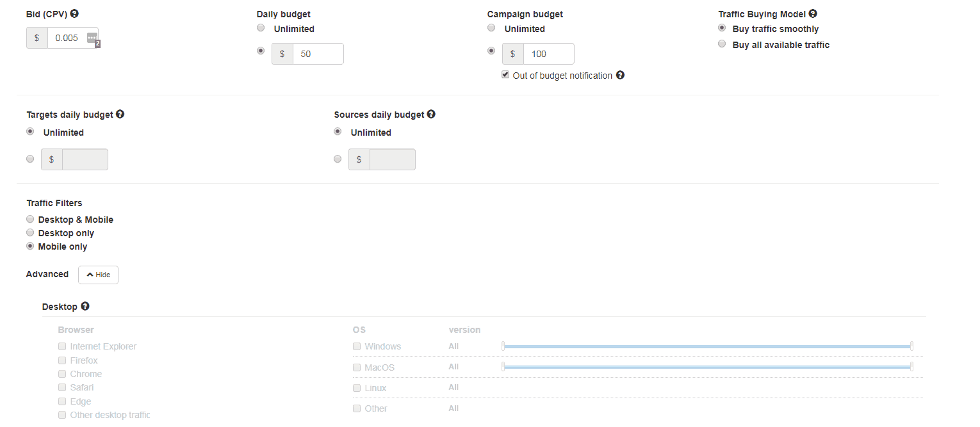Select the Campaign budget amount radio button
Screen dimensions: 980x427
[491, 51]
